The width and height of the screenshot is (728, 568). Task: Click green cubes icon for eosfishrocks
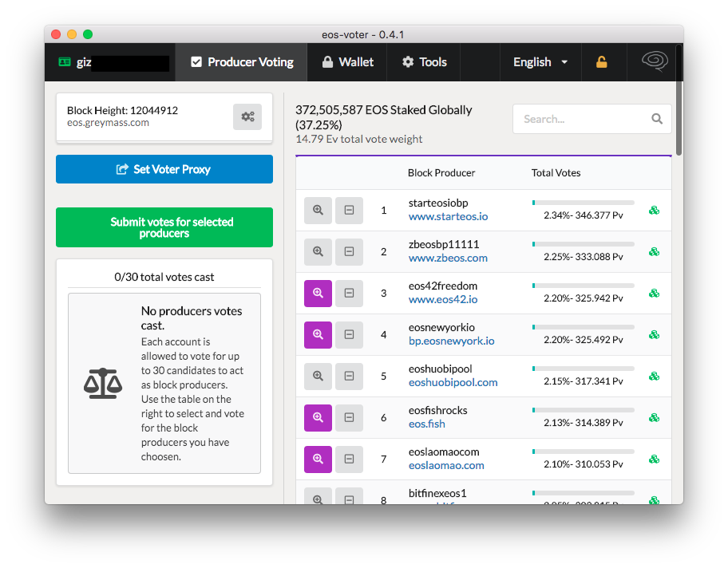[655, 418]
